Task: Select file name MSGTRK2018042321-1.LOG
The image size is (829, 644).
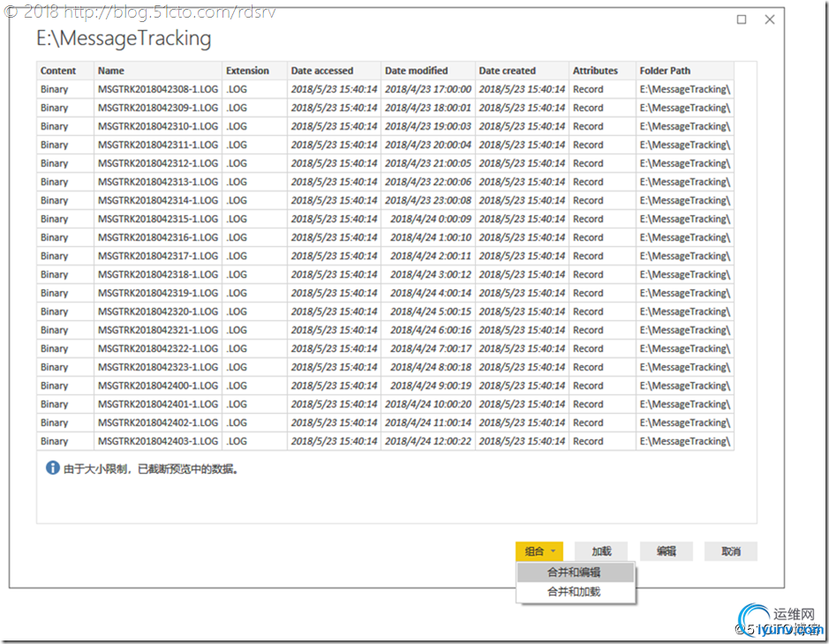Action: (157, 330)
